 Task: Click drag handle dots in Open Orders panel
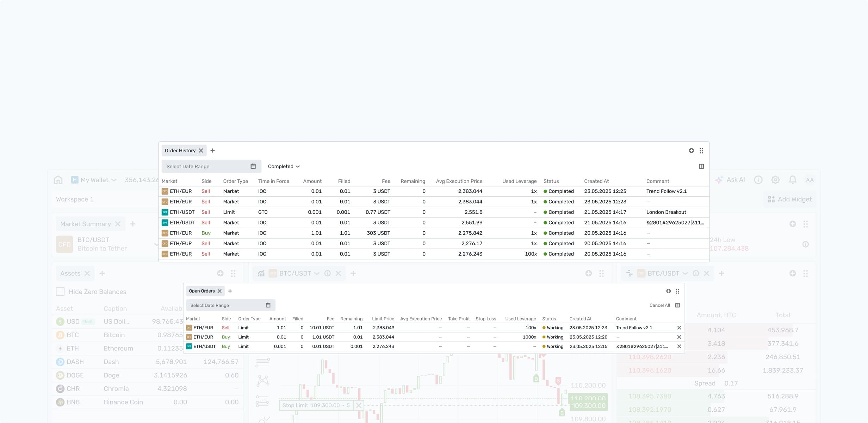coord(677,291)
